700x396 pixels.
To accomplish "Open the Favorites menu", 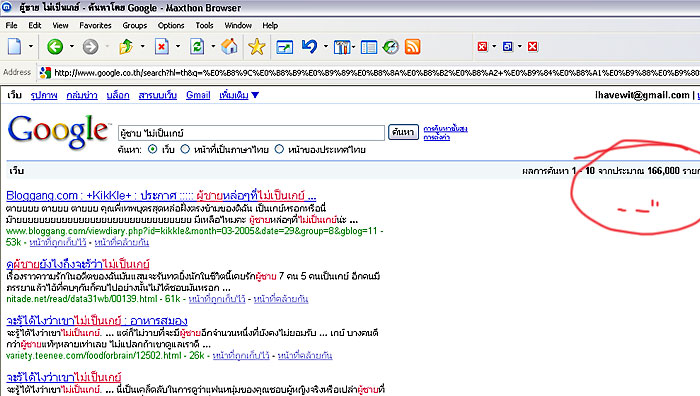I will coord(95,25).
